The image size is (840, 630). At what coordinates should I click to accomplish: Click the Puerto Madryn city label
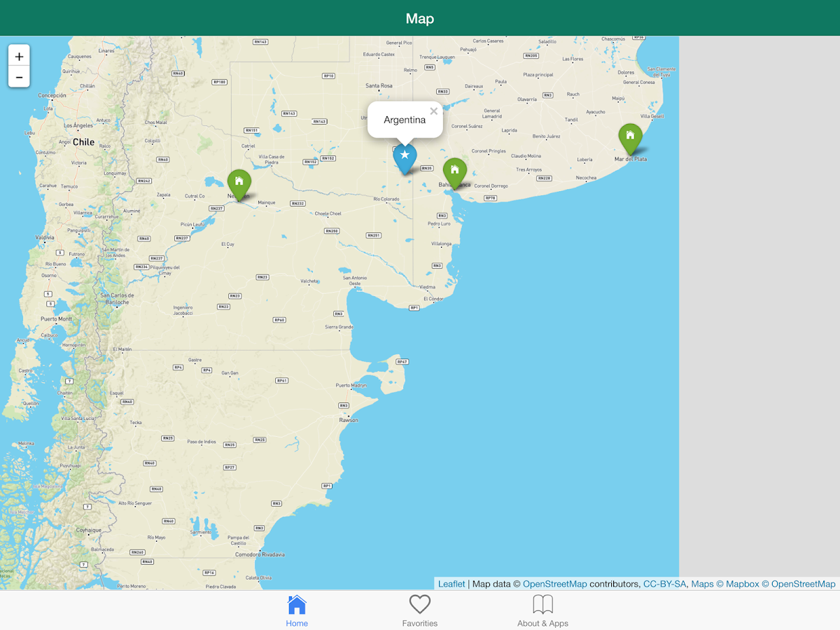(351, 386)
